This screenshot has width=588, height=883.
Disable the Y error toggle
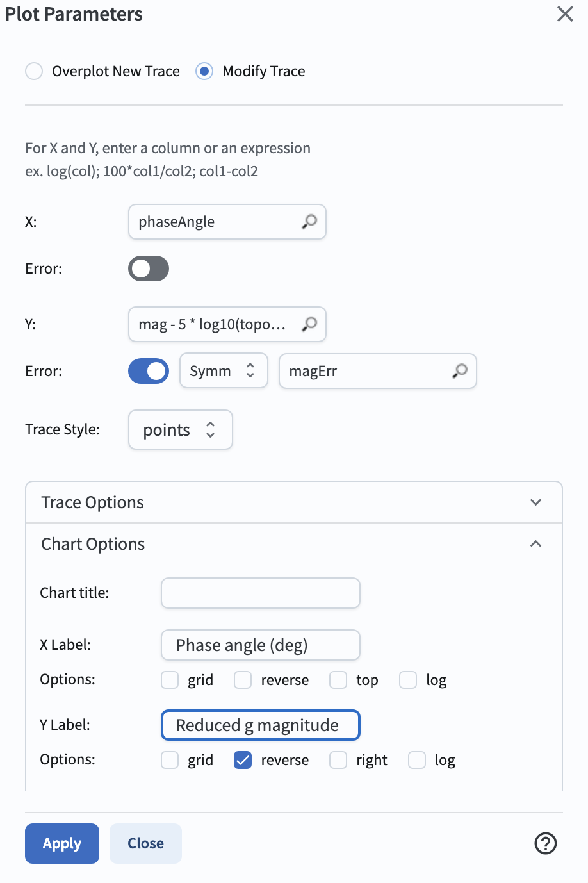click(149, 371)
